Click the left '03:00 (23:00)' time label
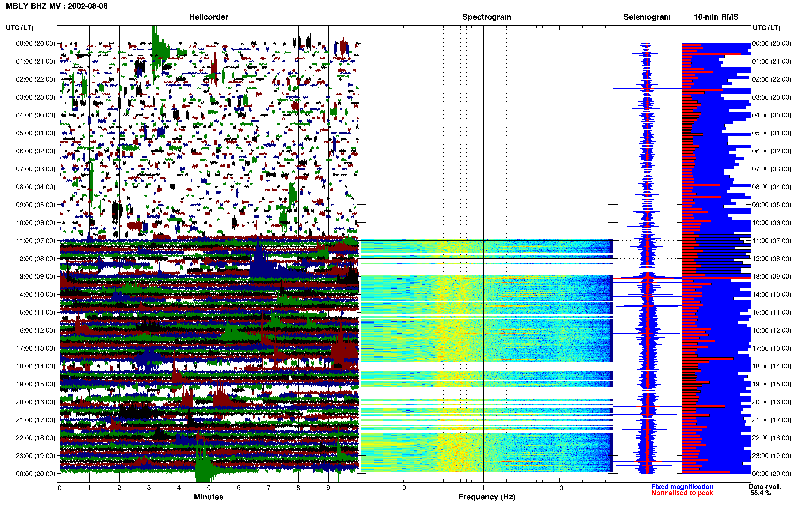This screenshot has height=508, width=812. (36, 97)
